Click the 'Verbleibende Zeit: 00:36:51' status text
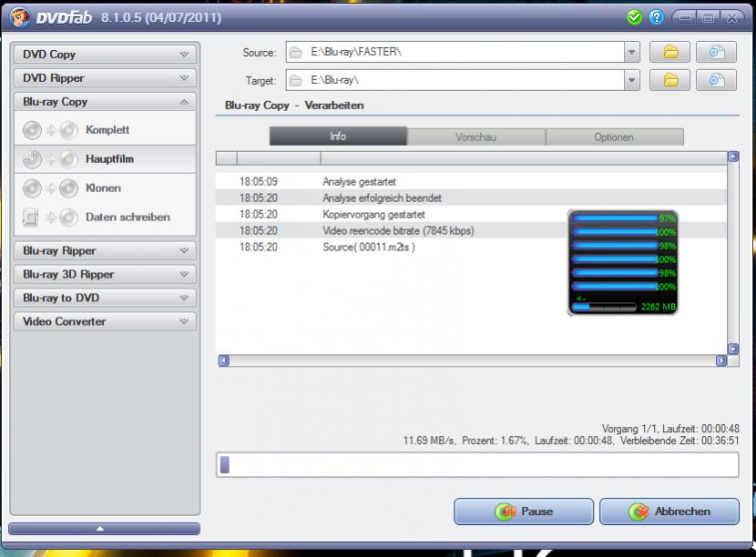The image size is (756, 557). click(679, 441)
